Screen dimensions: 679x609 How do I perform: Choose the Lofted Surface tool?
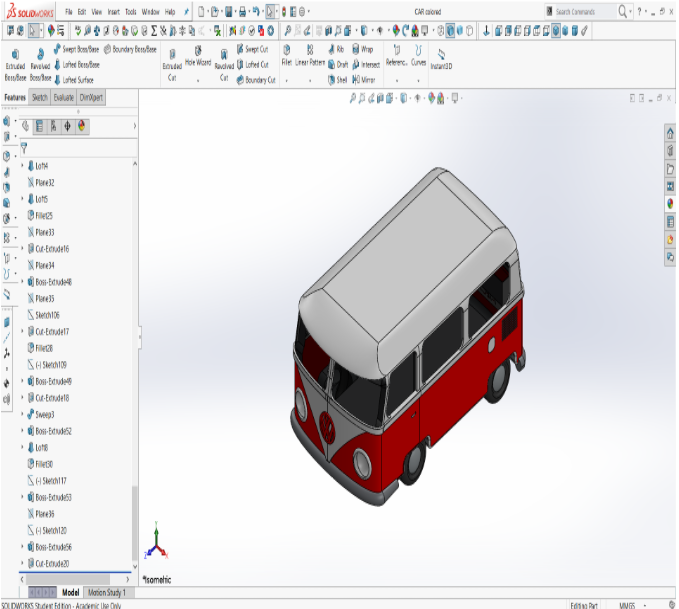[74, 80]
